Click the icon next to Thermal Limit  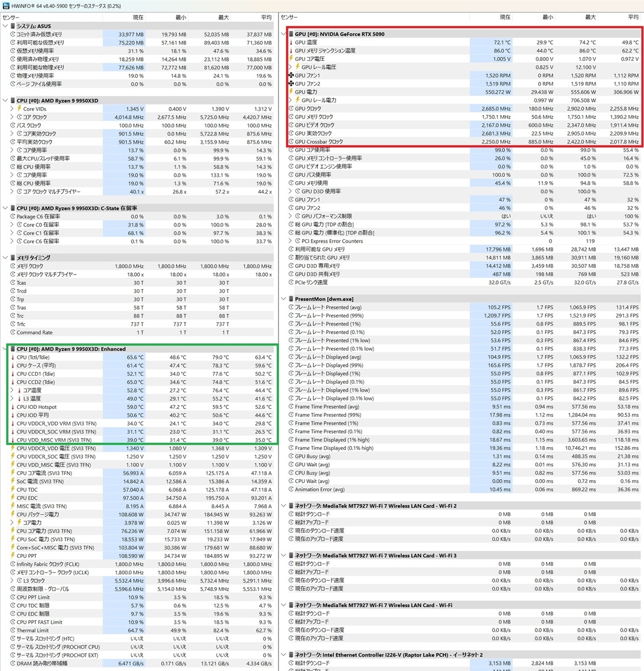[13, 630]
